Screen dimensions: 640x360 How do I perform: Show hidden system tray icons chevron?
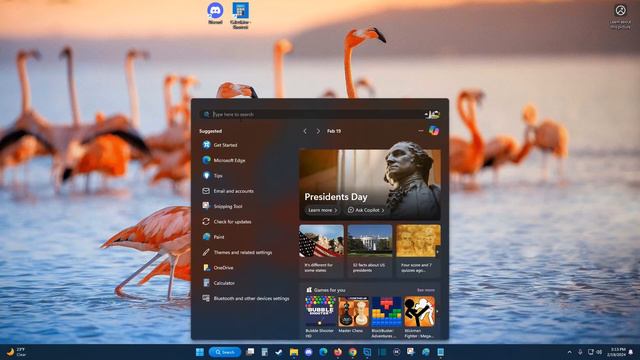coord(569,352)
